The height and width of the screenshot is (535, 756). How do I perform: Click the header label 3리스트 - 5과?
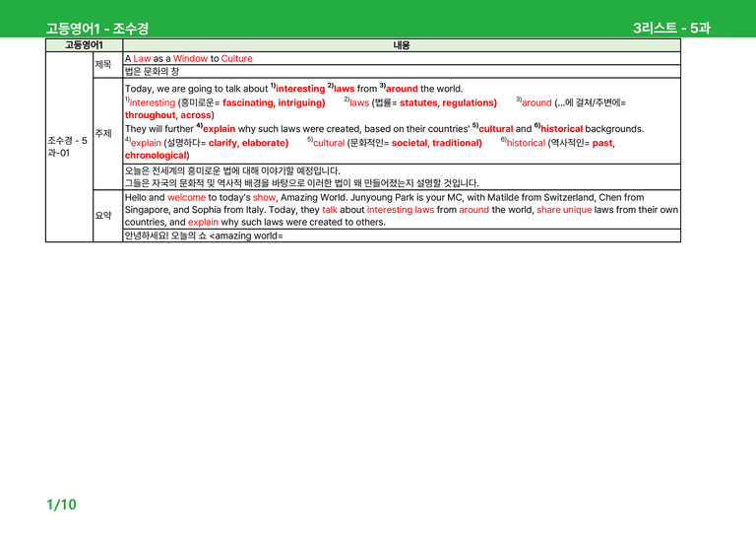(671, 28)
